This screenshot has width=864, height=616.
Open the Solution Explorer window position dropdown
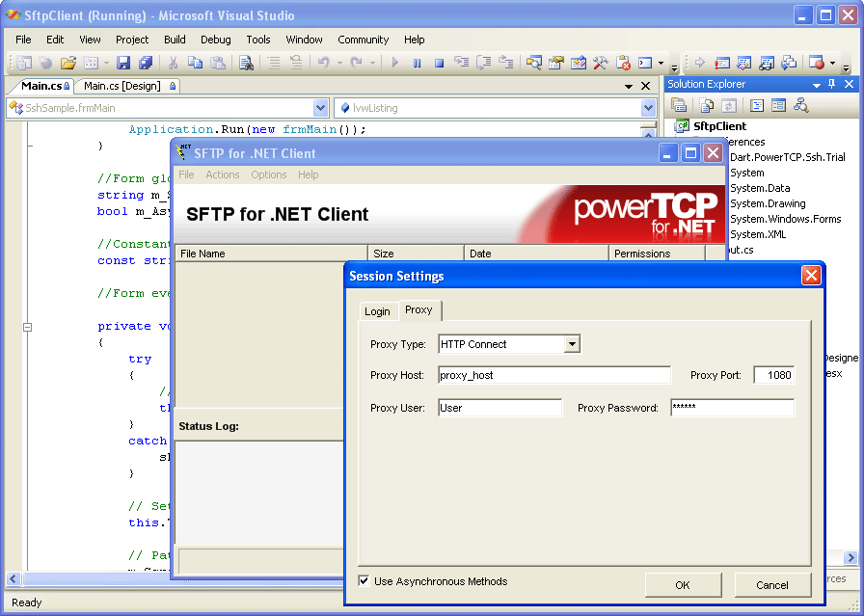[817, 85]
